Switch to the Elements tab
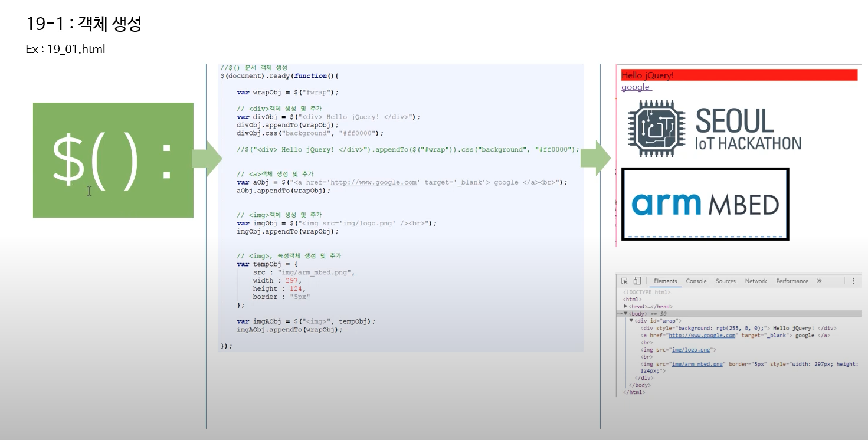Screen dimensions: 868x440 tap(665, 281)
